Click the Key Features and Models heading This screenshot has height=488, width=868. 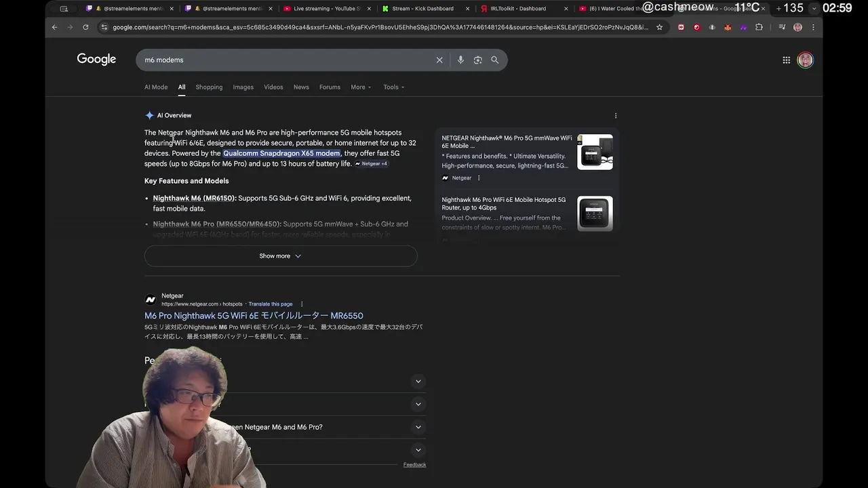pyautogui.click(x=186, y=181)
